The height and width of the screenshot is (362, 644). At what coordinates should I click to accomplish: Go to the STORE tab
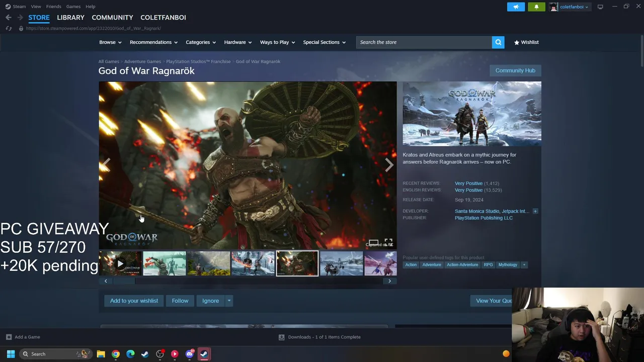pos(39,18)
